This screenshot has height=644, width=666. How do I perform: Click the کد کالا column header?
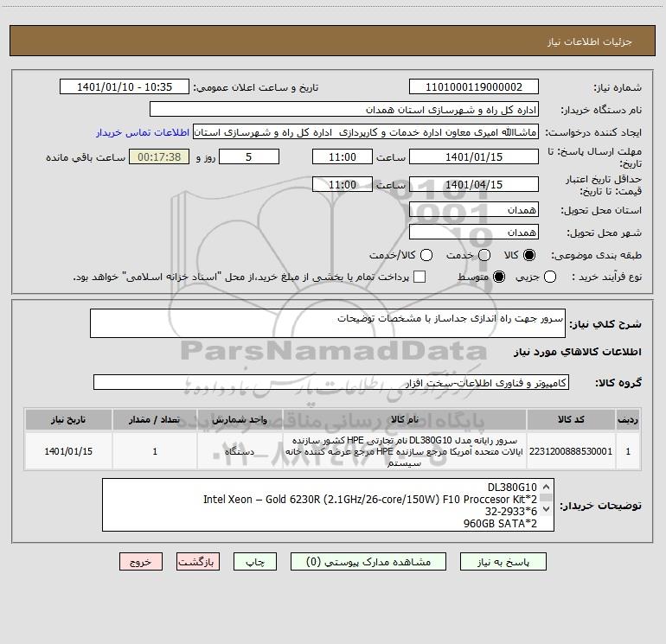pos(571,419)
